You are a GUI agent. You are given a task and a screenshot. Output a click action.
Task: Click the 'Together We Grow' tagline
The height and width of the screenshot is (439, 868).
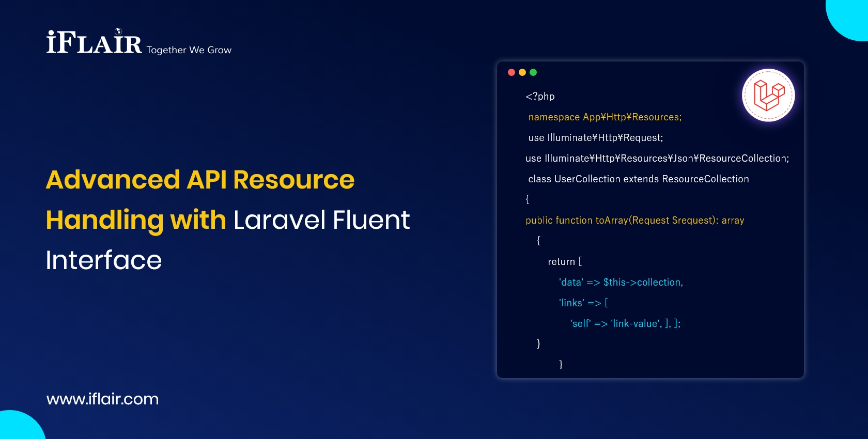point(189,50)
